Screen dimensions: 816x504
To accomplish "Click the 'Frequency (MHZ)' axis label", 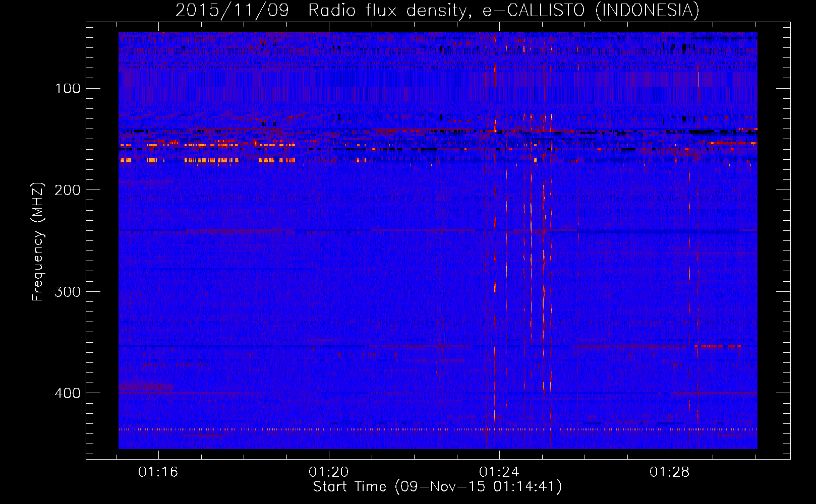I will point(38,241).
